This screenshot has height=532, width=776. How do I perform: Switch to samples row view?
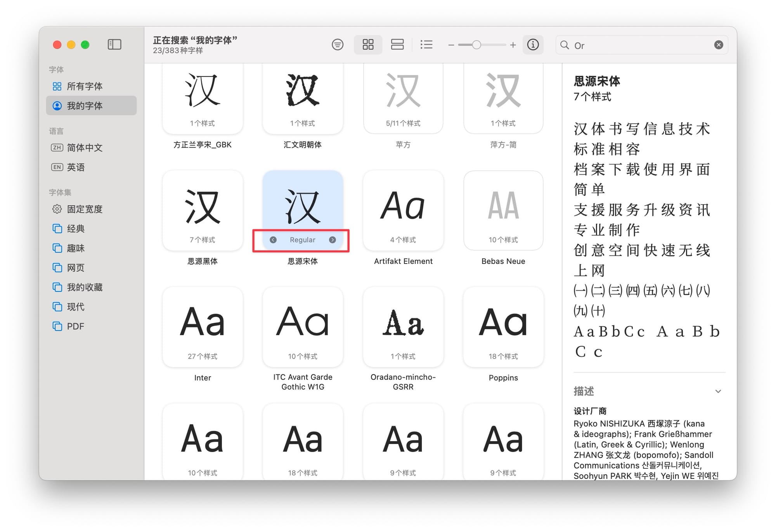[397, 45]
